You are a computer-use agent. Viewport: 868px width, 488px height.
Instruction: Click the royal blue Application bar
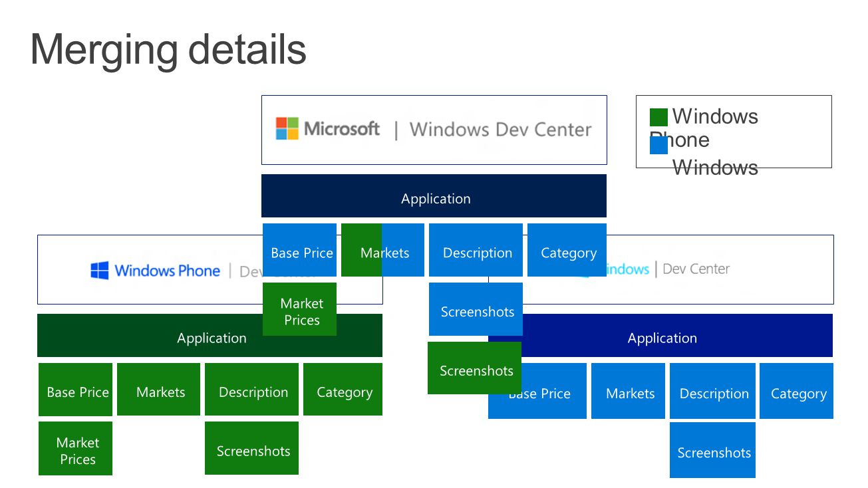tap(660, 335)
